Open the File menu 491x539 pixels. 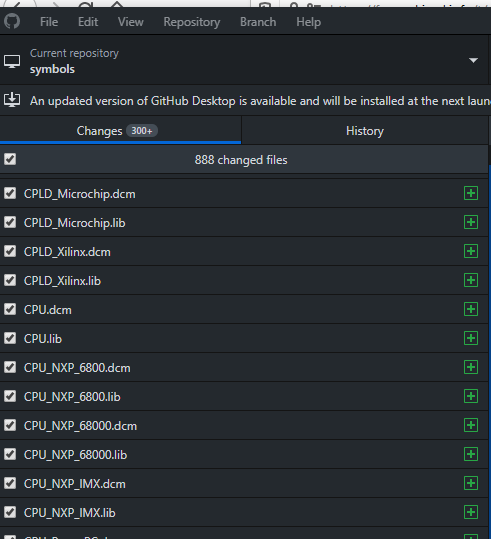click(49, 22)
